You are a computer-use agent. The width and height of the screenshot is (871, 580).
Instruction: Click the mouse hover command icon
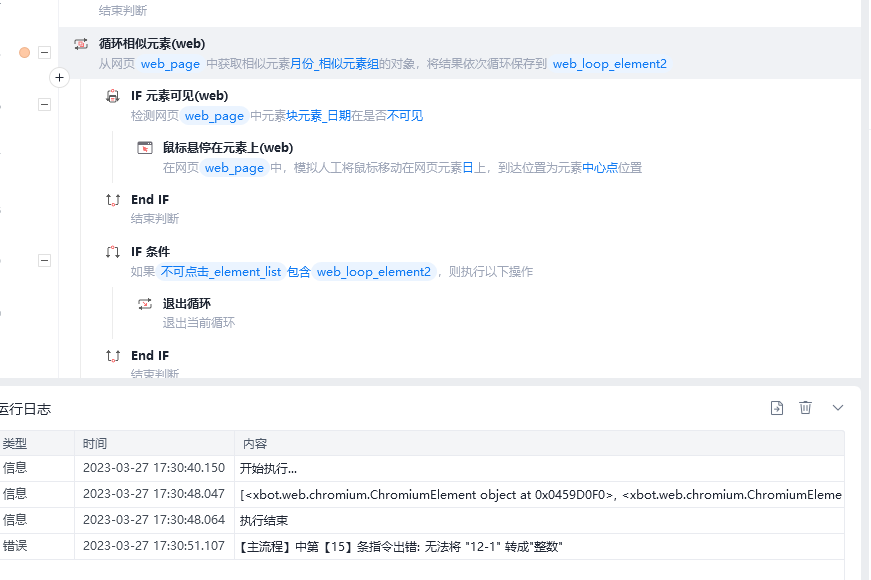point(144,148)
